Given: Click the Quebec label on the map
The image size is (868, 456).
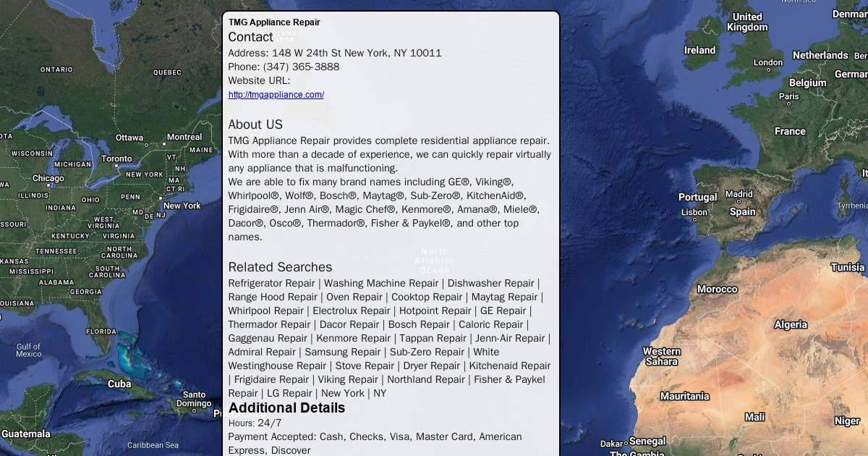Looking at the screenshot, I should coord(167,72).
